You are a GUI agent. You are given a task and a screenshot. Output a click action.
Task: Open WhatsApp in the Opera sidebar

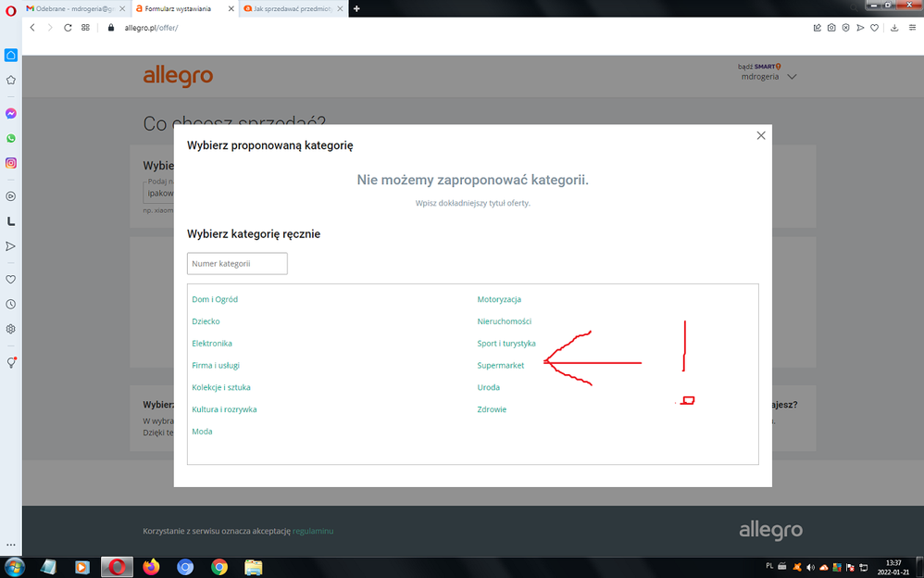(11, 138)
